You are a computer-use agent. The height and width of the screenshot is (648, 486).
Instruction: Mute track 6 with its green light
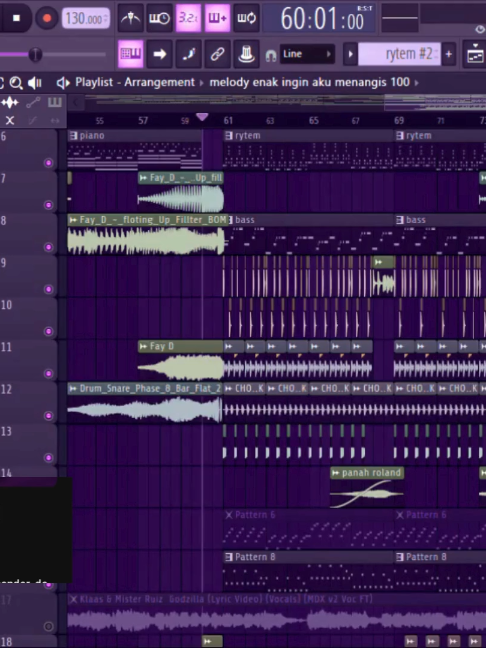tap(48, 163)
